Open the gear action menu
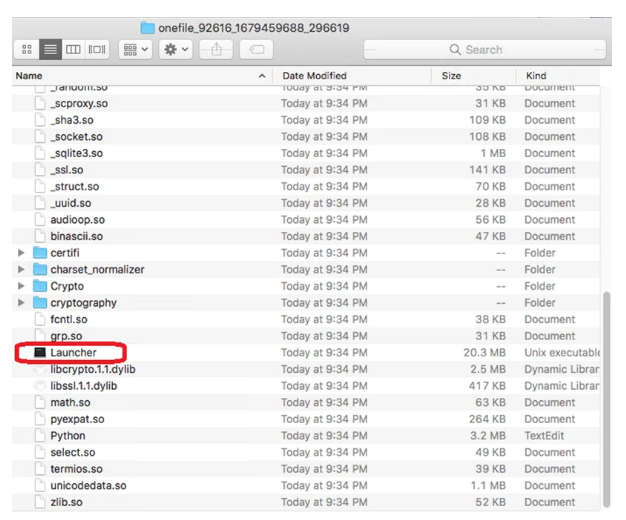Image resolution: width=626 pixels, height=520 pixels. pos(176,50)
